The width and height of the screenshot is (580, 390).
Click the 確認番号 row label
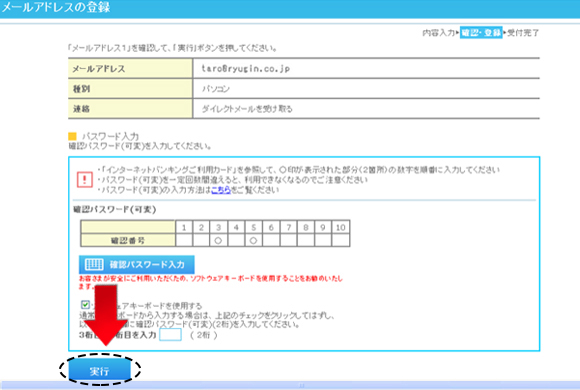point(128,241)
